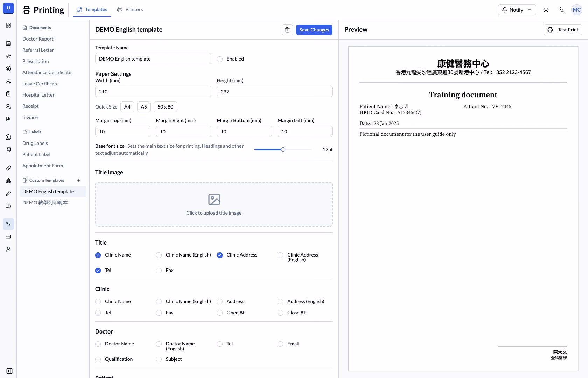This screenshot has height=378, width=588.
Task: Delete template using the trash icon
Action: point(287,30)
